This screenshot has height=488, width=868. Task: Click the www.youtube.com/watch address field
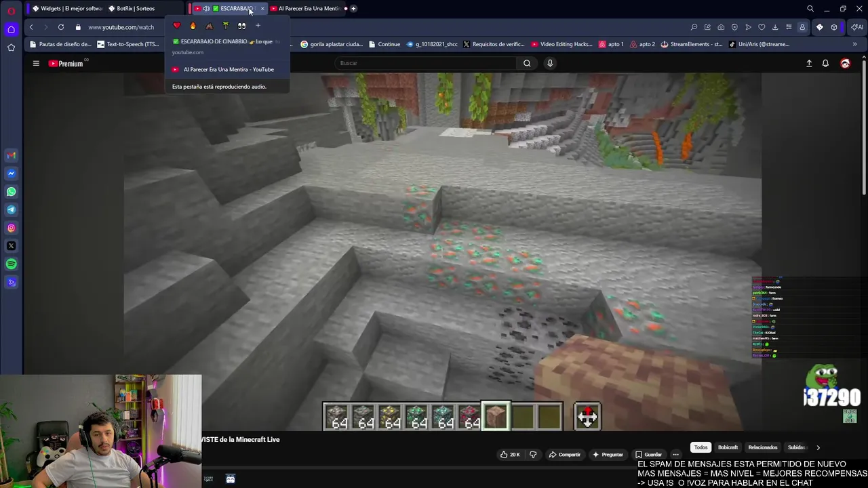pos(121,27)
